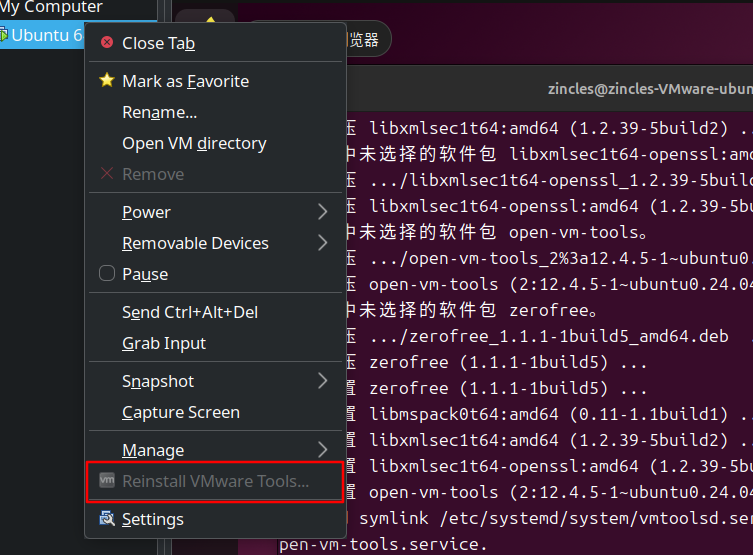Viewport: 753px width, 555px height.
Task: Choose Capture Screen
Action: pyautogui.click(x=215, y=412)
